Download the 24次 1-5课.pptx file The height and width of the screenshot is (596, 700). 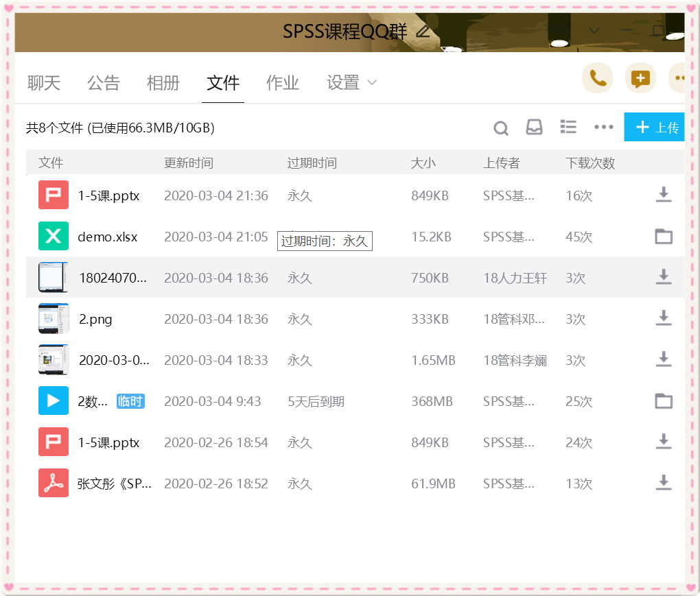pos(664,442)
